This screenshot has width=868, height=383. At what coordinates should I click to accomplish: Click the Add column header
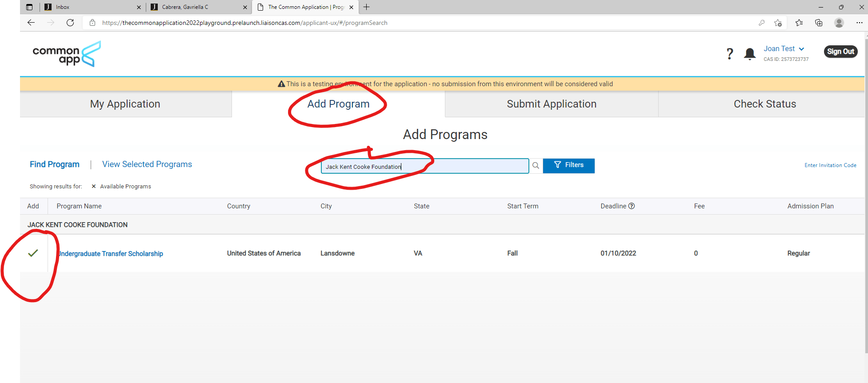tap(33, 206)
